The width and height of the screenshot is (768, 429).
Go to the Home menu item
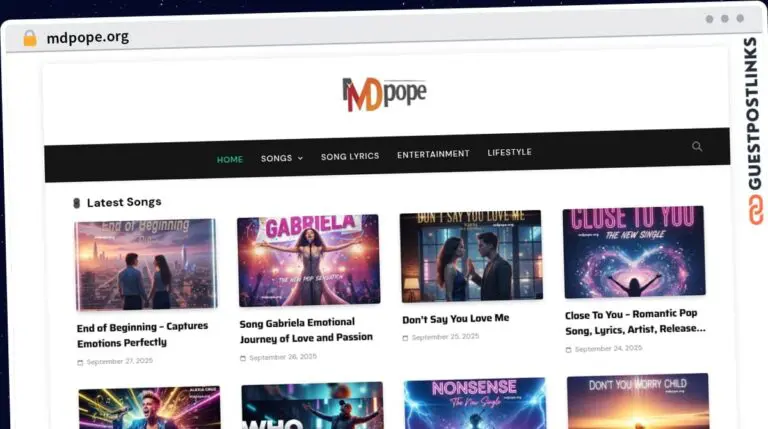pyautogui.click(x=230, y=159)
